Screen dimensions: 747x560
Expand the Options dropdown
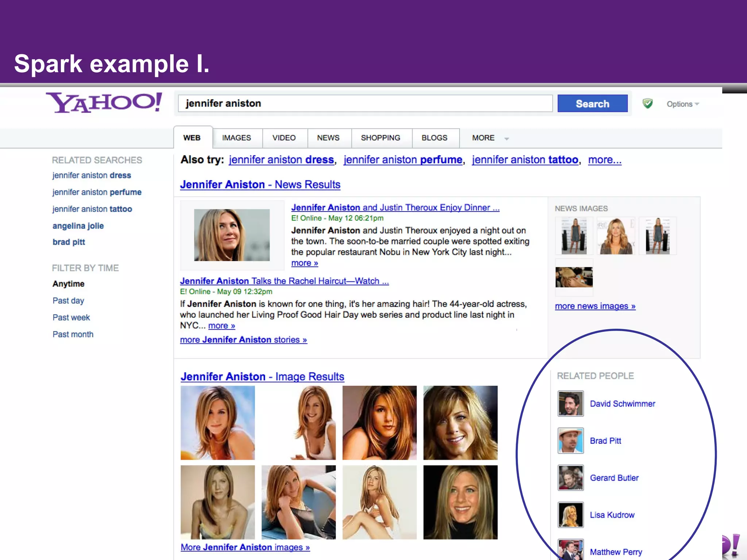coord(682,104)
